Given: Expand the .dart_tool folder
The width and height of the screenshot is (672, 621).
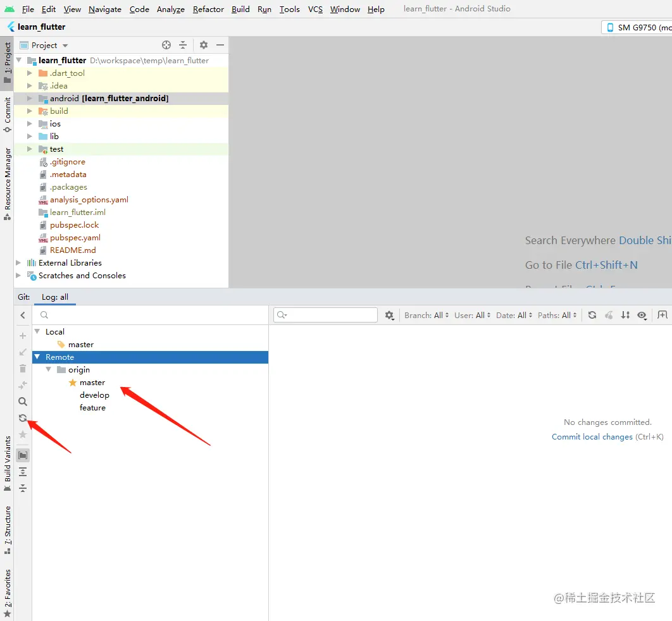Looking at the screenshot, I should click(30, 73).
